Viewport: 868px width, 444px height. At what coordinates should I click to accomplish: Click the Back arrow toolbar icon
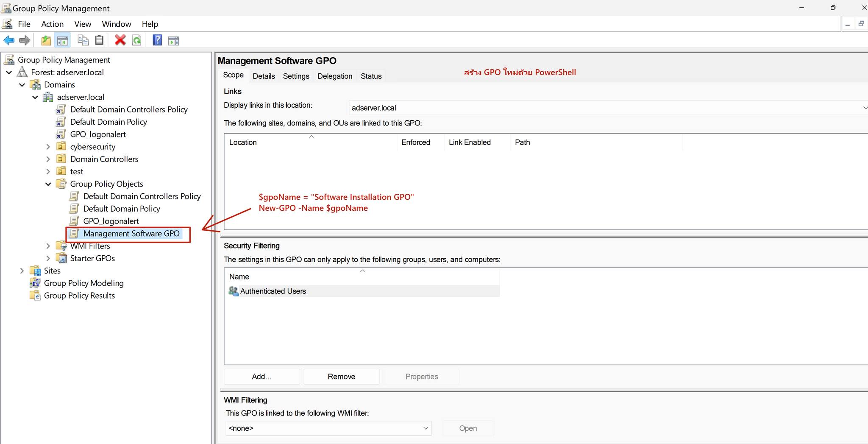(9, 40)
